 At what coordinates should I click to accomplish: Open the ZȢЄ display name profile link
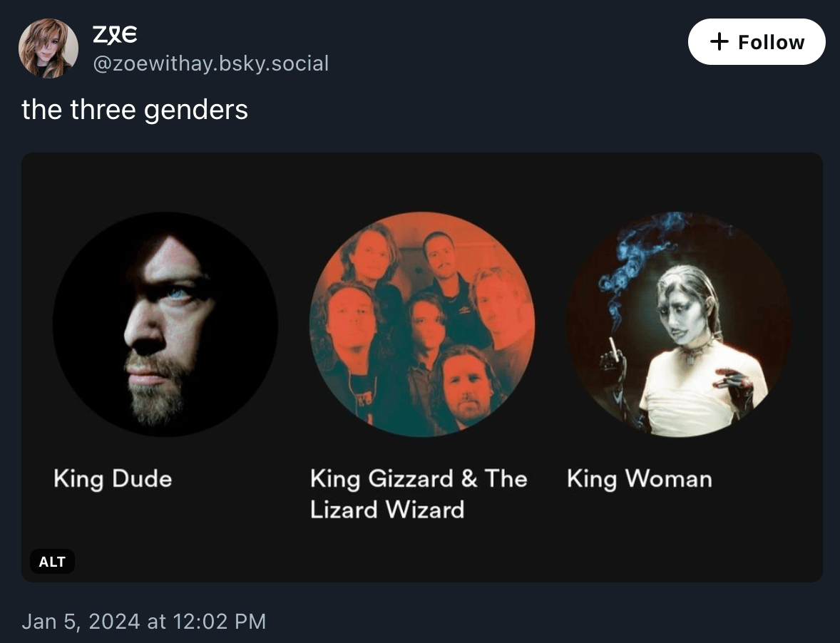tap(115, 34)
